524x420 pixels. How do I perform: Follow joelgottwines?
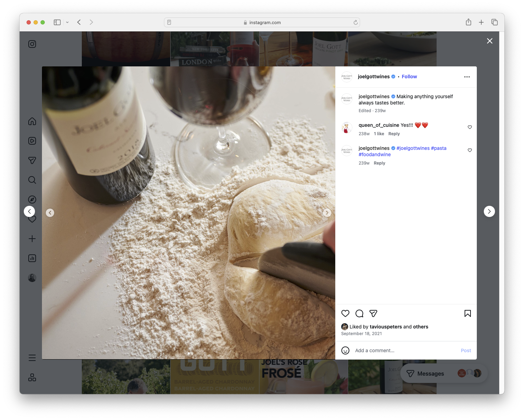[x=409, y=77]
